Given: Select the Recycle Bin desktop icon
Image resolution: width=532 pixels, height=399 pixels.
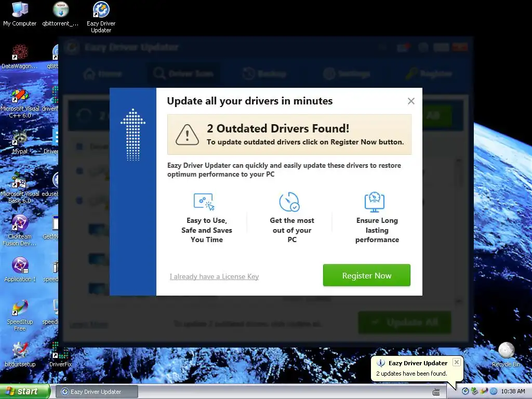Looking at the screenshot, I should point(506,355).
